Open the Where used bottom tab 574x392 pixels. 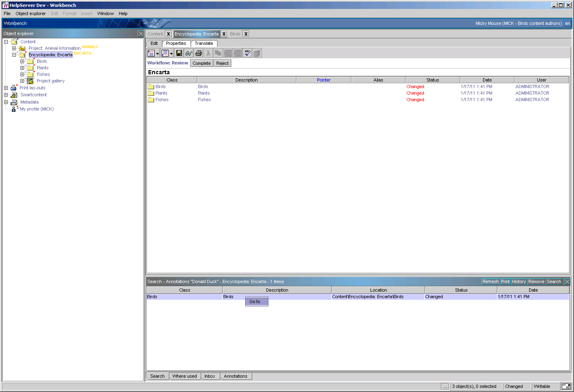[184, 376]
